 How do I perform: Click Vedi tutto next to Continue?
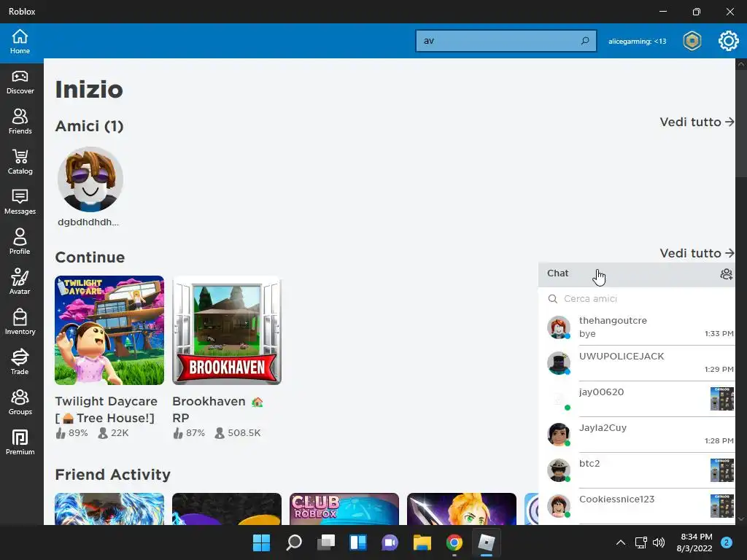697,253
